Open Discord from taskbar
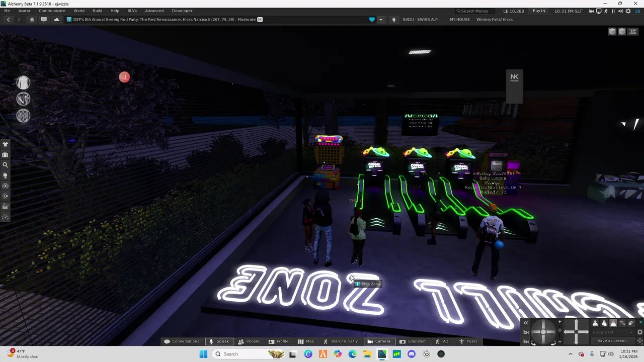The width and height of the screenshot is (644, 362). click(x=412, y=354)
